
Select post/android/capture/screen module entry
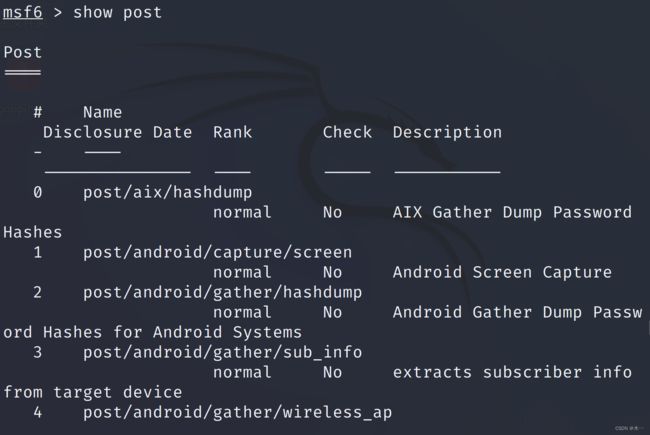pos(218,253)
